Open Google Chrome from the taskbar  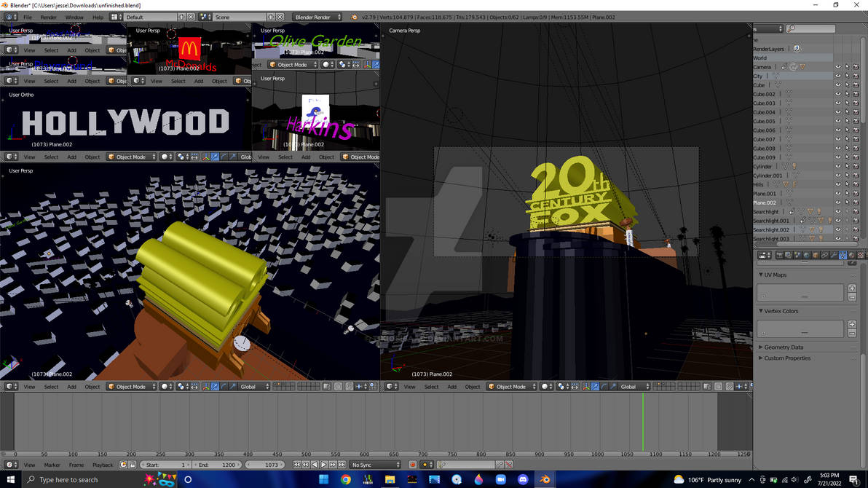(346, 480)
